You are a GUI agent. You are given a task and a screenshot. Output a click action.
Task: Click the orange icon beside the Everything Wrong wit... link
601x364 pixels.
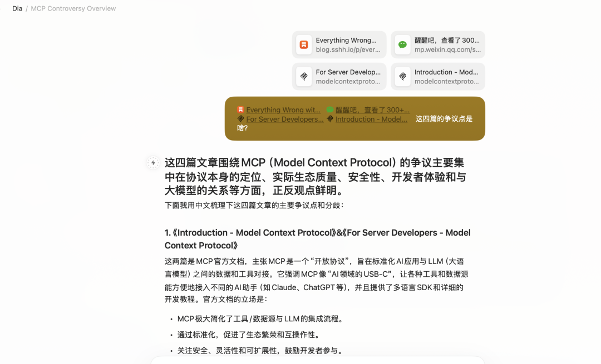point(241,110)
